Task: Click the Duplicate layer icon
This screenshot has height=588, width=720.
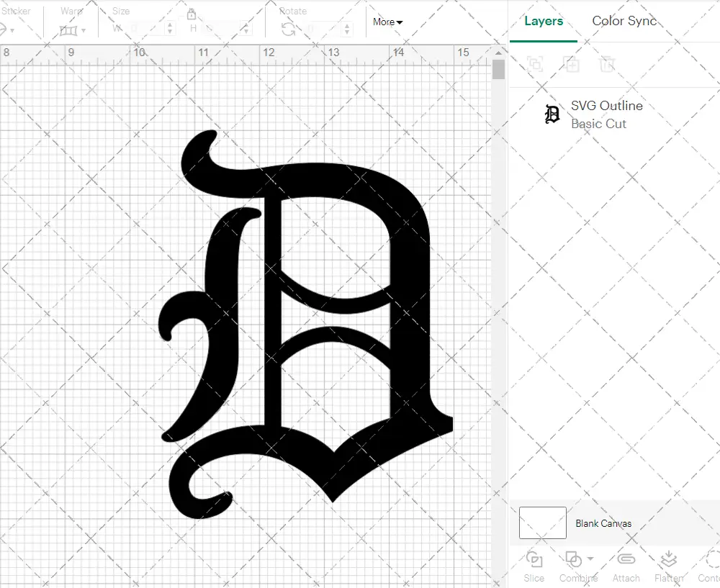Action: click(572, 64)
